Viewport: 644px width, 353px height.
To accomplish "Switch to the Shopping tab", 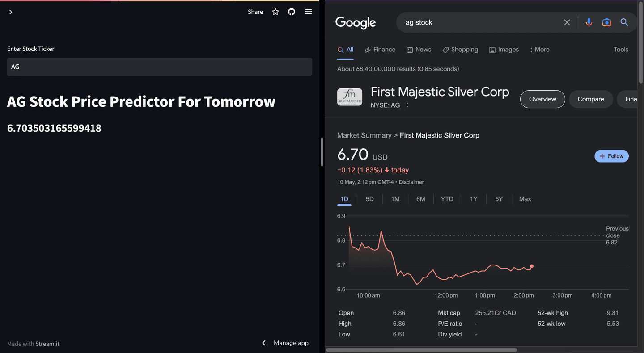I will [x=460, y=50].
